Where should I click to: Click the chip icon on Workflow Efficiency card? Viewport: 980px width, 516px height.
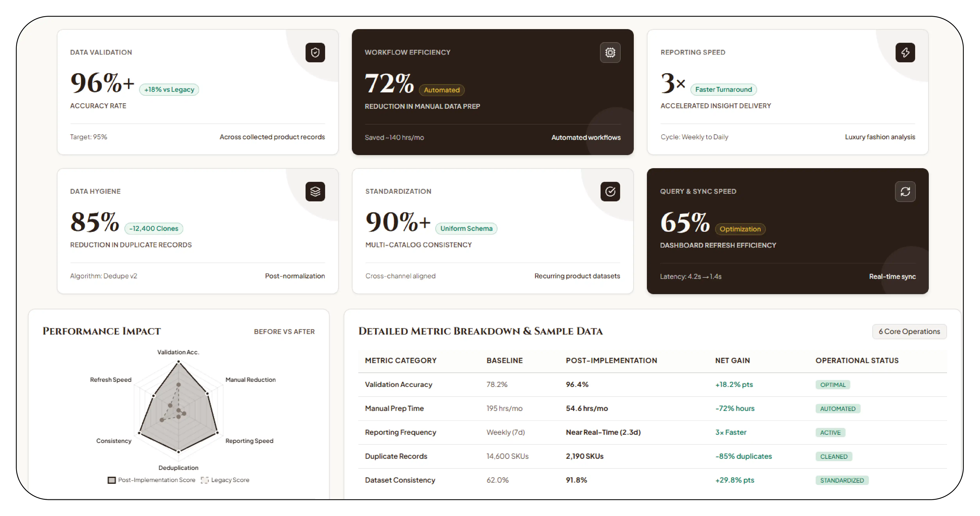(610, 53)
